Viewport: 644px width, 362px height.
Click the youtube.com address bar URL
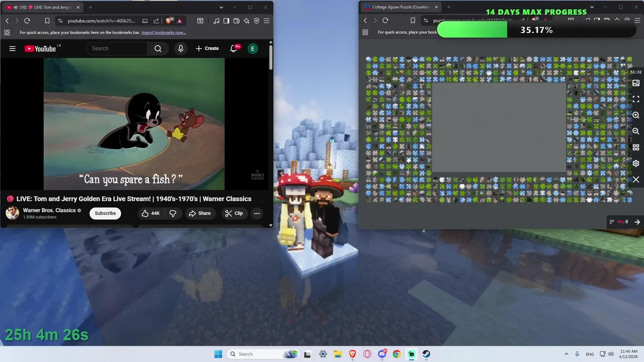coord(101,21)
